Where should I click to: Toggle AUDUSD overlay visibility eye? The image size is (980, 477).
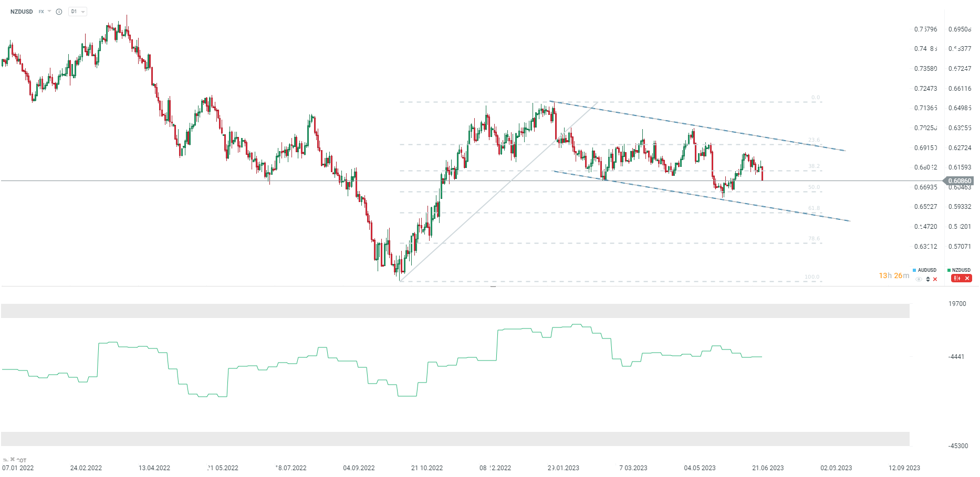pos(919,279)
